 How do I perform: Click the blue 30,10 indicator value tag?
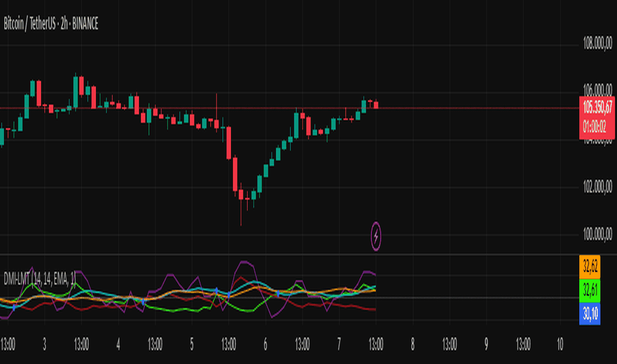(x=589, y=314)
